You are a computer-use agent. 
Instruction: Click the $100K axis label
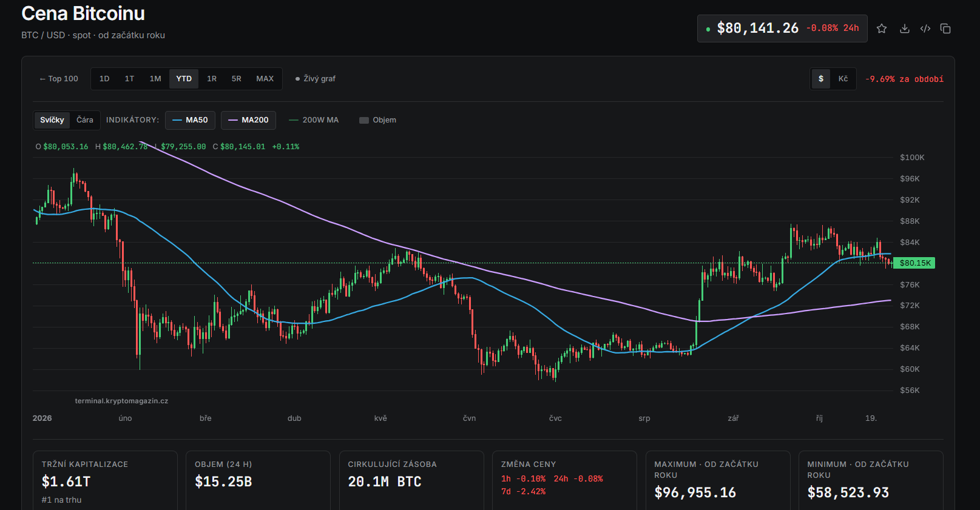pyautogui.click(x=912, y=158)
